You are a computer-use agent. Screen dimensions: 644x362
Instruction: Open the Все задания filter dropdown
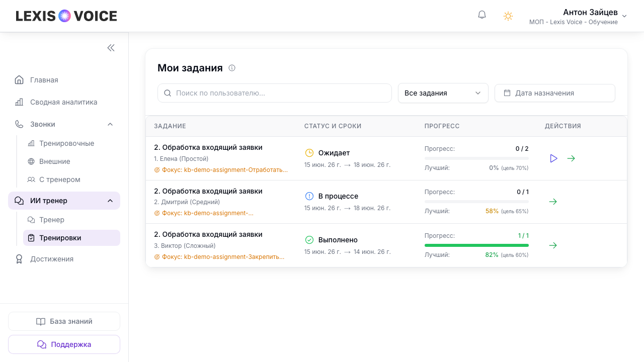click(x=443, y=93)
